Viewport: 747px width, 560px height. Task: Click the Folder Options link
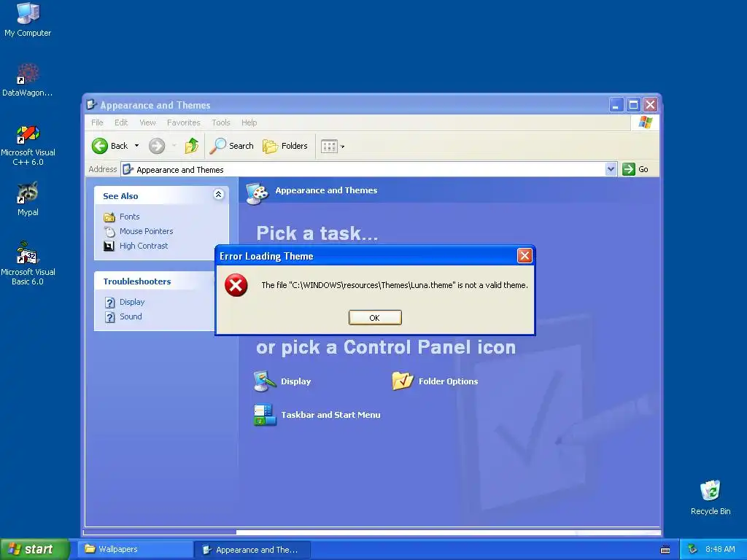tap(449, 381)
